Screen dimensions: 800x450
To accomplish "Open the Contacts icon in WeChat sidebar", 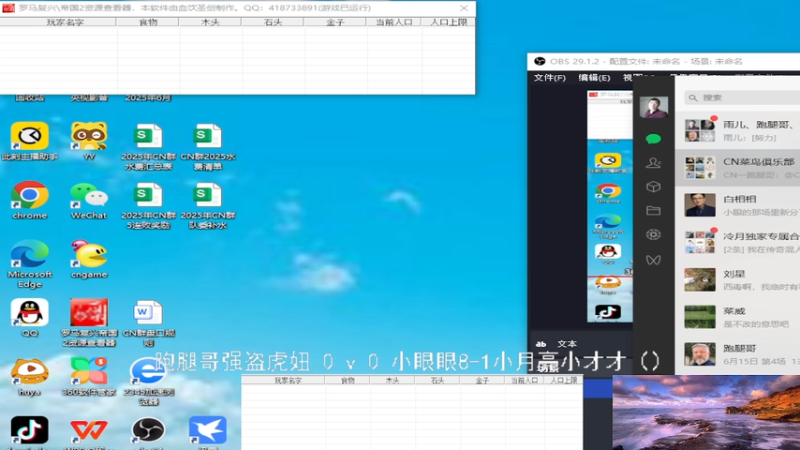I will click(653, 163).
